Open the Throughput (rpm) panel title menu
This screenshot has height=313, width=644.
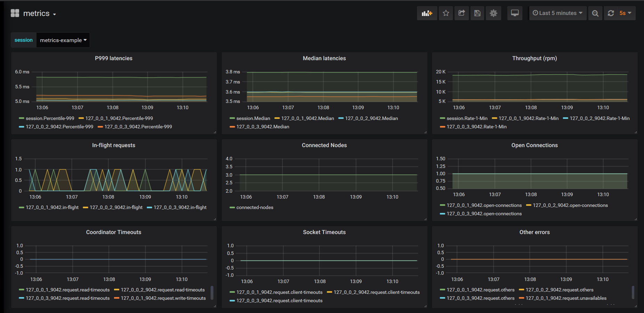(534, 58)
